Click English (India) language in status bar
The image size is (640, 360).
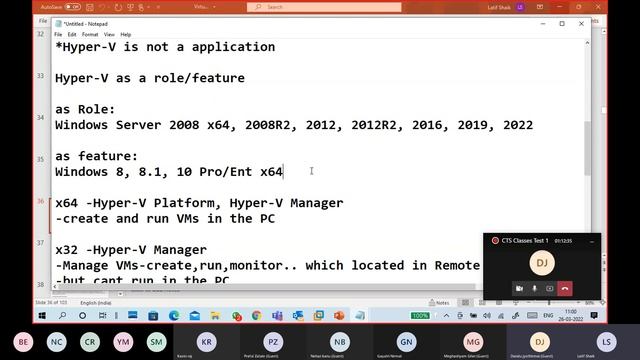(x=96, y=303)
